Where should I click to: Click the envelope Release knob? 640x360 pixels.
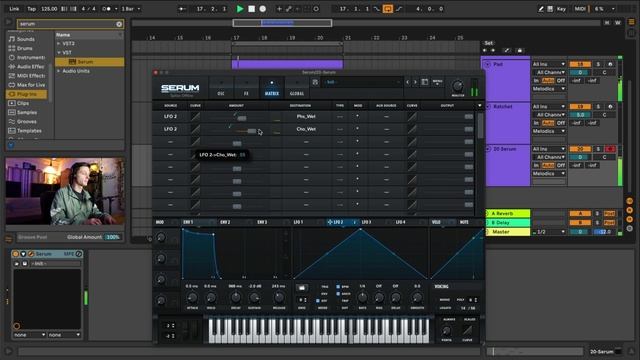(278, 298)
